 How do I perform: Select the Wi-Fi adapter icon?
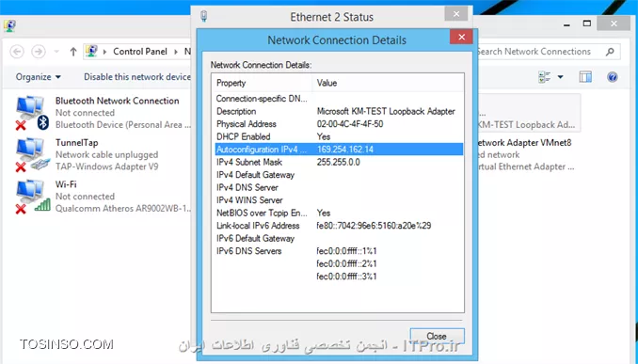pos(32,197)
